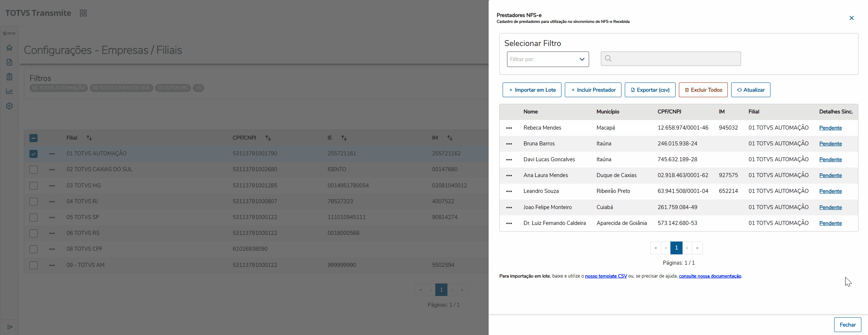Click the home icon in left sidebar
This screenshot has height=335, width=868.
pos(10,47)
